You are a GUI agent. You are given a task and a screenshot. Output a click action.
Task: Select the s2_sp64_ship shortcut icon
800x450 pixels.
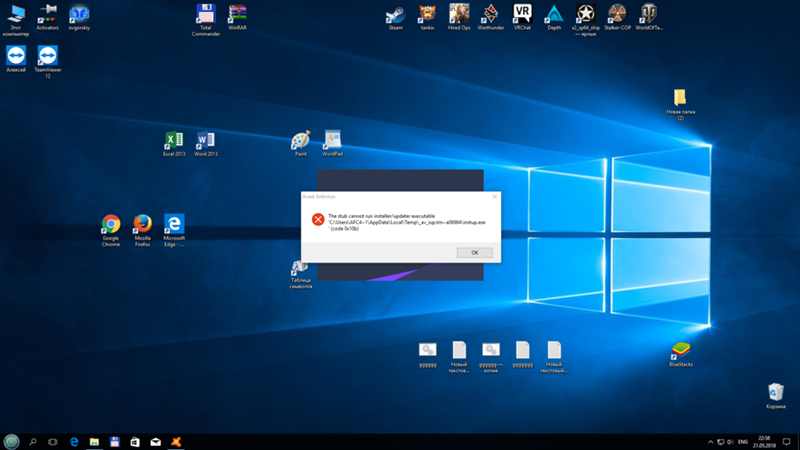tap(585, 20)
